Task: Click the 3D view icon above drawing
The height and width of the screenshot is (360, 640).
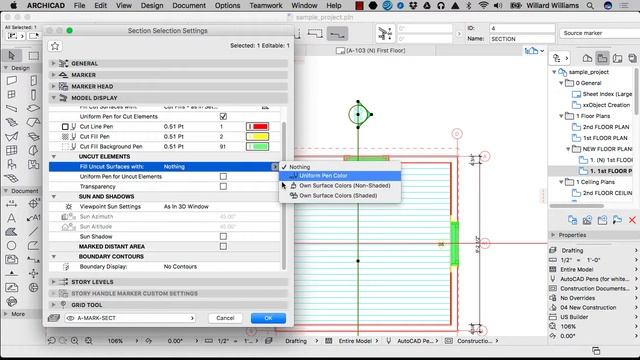Action: click(531, 51)
